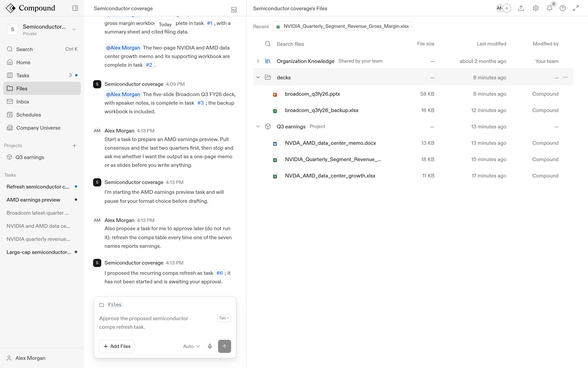Image resolution: width=588 pixels, height=368 pixels.
Task: Click the Files context chip in composer
Action: [x=115, y=305]
